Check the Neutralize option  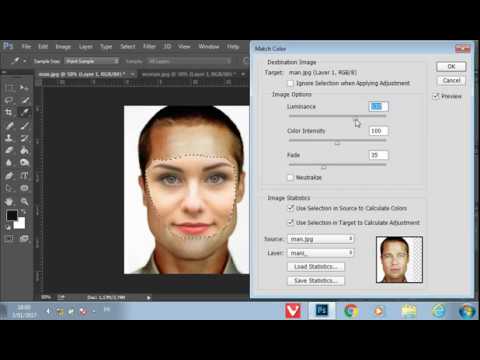tap(291, 177)
